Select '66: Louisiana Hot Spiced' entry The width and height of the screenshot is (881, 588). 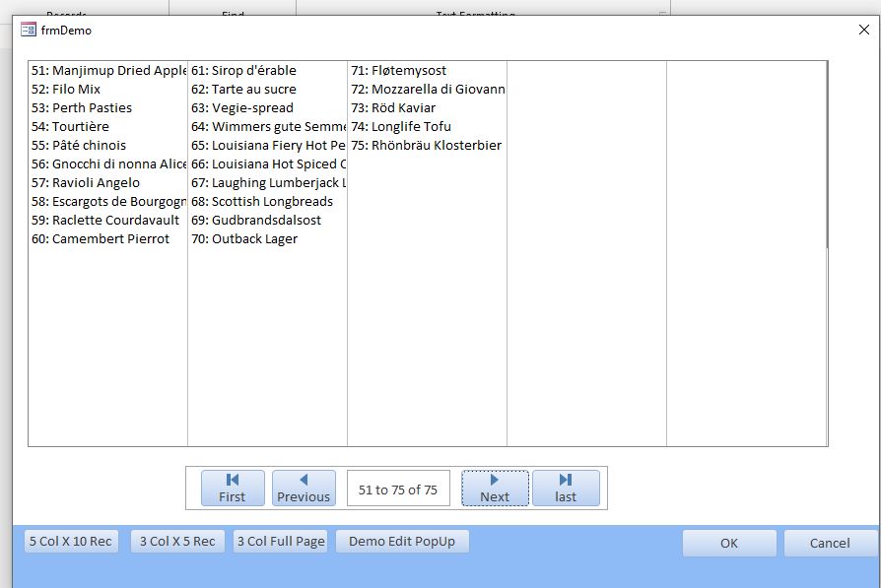point(267,163)
